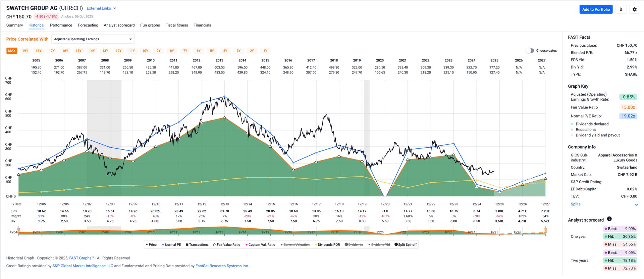Click the left handle of range slider
Viewport: 644px width, 279px height.
pyautogui.click(x=18, y=230)
